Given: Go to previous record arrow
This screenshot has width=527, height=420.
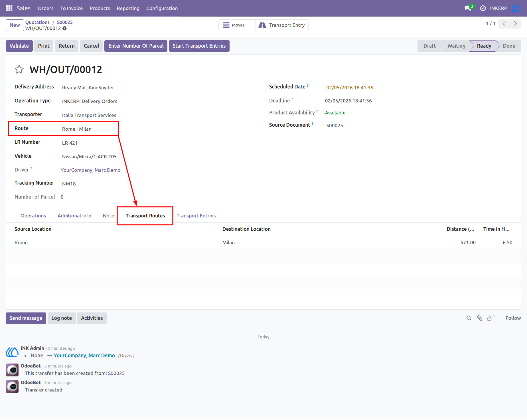Looking at the screenshot, I should (x=504, y=24).
